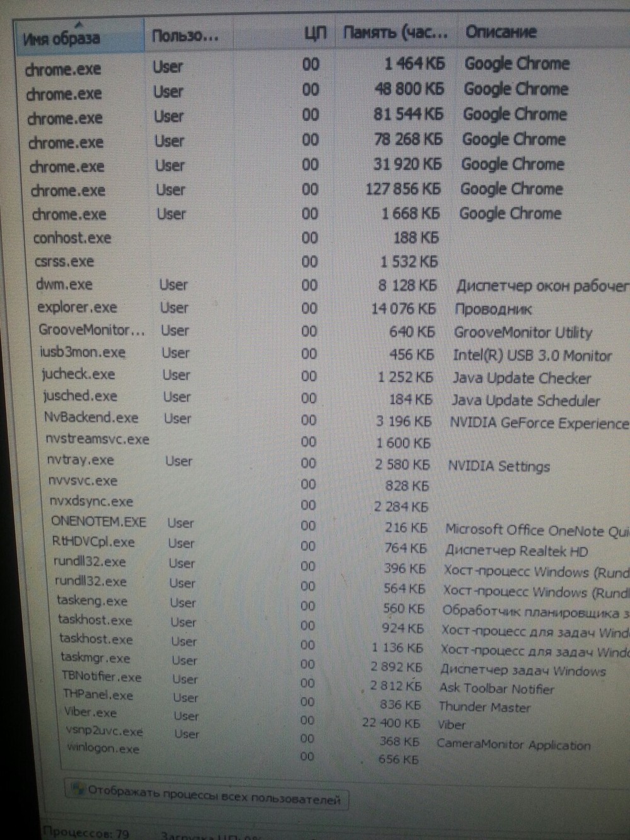
Task: Click Проводник description text
Action: tap(493, 309)
